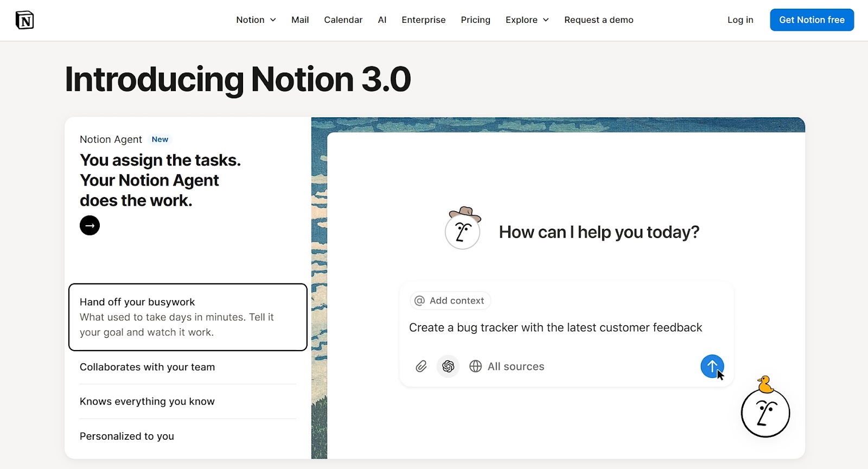Click the paperclip attachment icon
Screen dimensions: 868x469
421,366
